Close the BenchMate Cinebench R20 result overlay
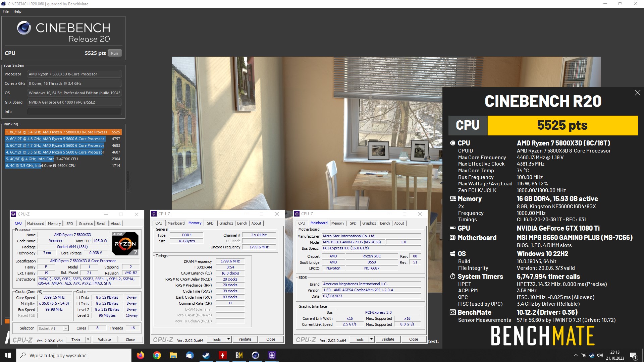The height and width of the screenshot is (362, 644). click(x=638, y=93)
